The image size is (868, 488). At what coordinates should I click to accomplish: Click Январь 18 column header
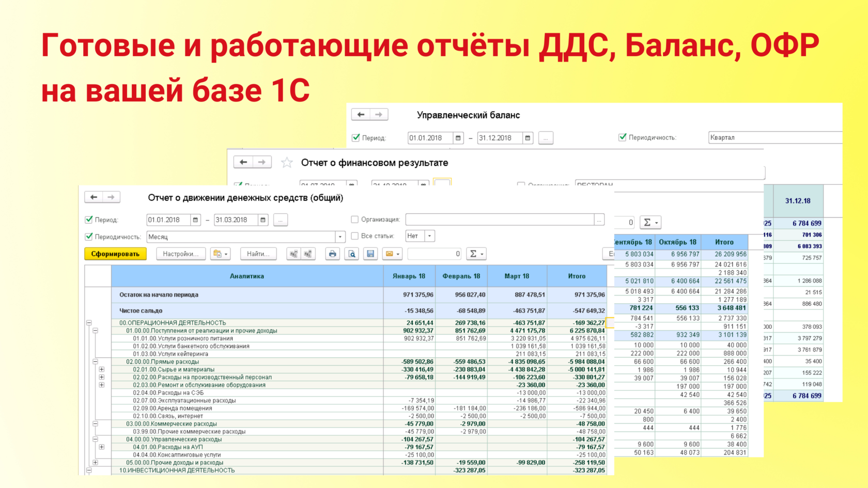(409, 276)
